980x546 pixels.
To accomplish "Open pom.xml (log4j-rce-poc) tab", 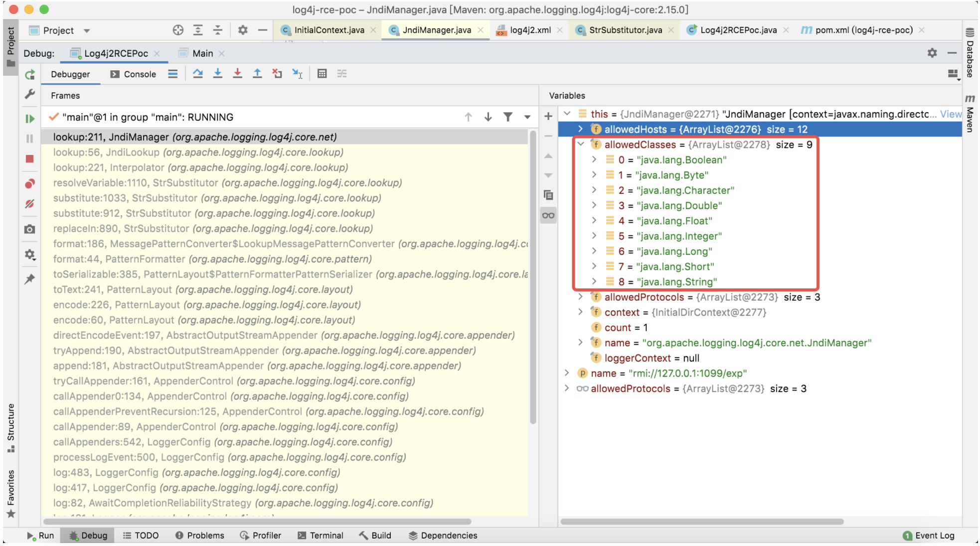I will point(863,30).
